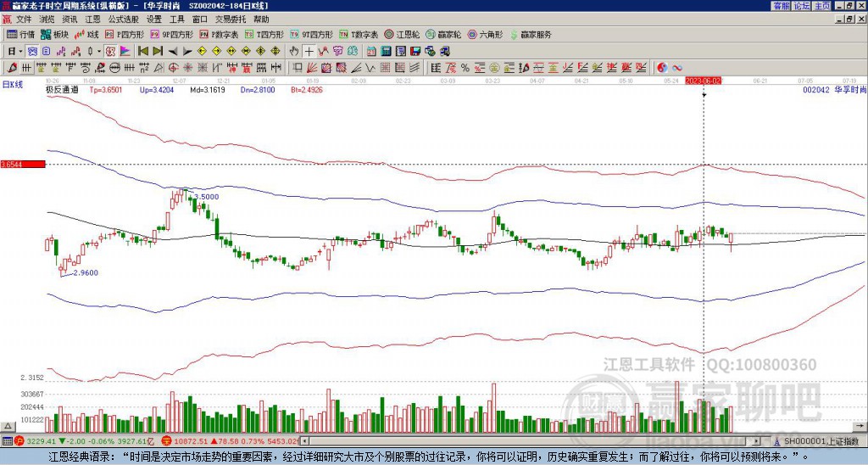Click the infinity loop icon

677,68
